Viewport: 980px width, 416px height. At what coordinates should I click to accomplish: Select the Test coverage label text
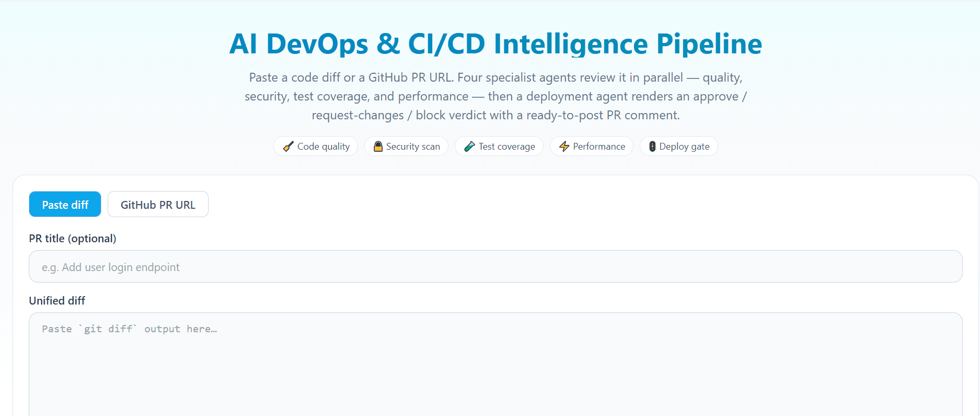(x=507, y=147)
